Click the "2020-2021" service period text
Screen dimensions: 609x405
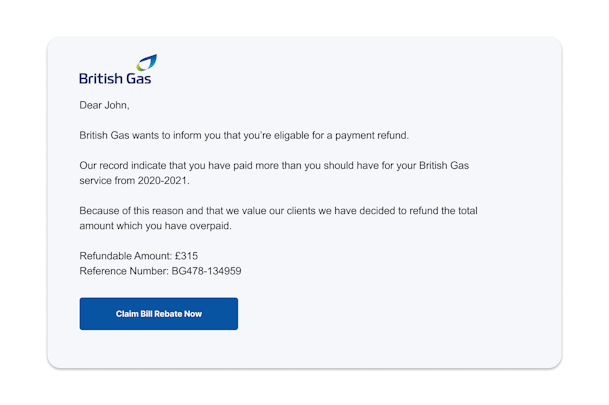click(163, 180)
